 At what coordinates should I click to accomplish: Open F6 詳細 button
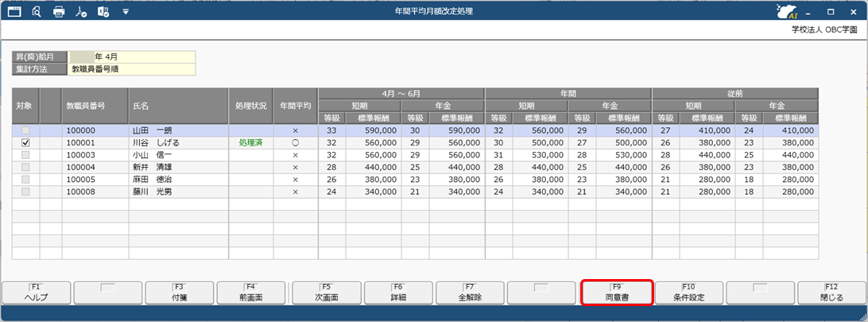coord(398,293)
